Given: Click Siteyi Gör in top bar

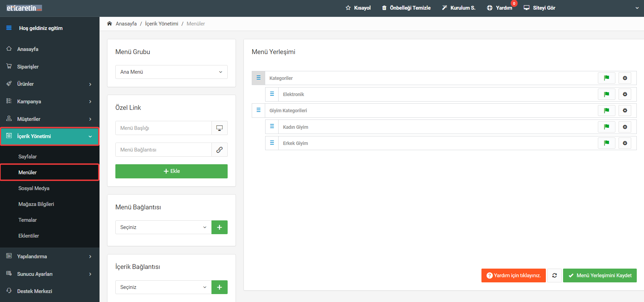Looking at the screenshot, I should 540,8.
